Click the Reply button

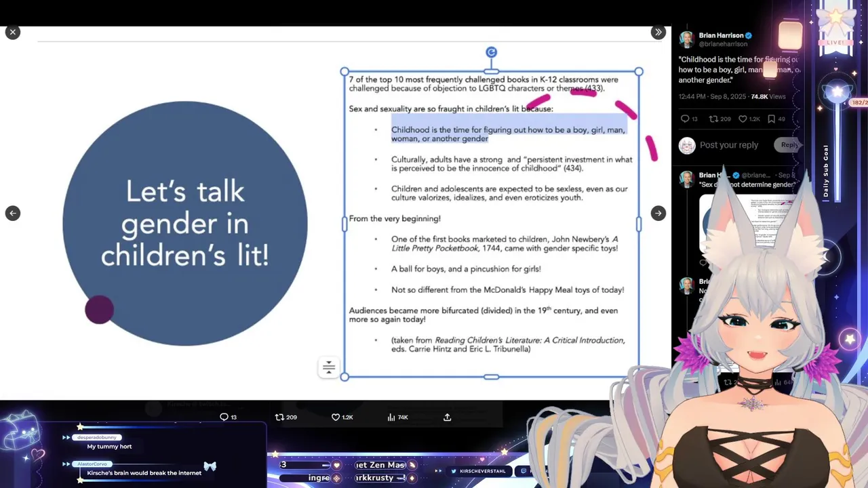tap(789, 145)
